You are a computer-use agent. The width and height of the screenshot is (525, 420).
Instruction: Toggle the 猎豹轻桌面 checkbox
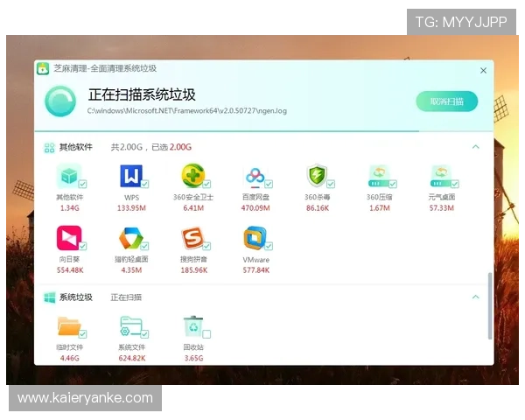[144, 246]
